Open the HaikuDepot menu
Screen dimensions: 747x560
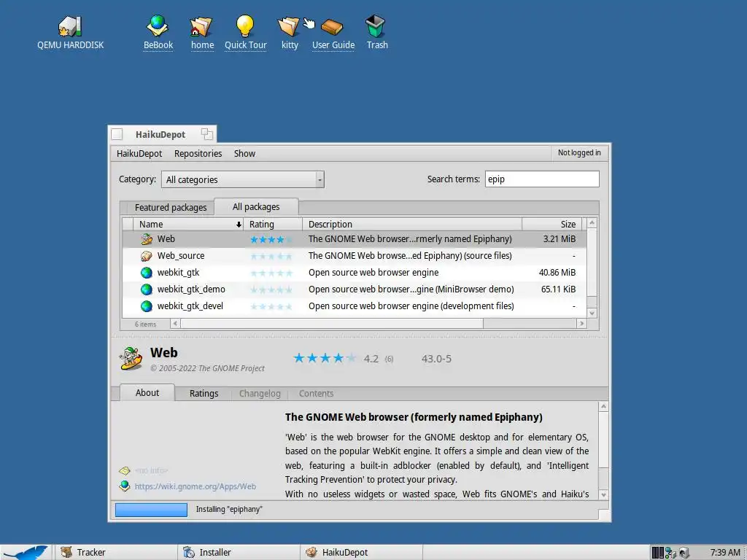coord(139,153)
